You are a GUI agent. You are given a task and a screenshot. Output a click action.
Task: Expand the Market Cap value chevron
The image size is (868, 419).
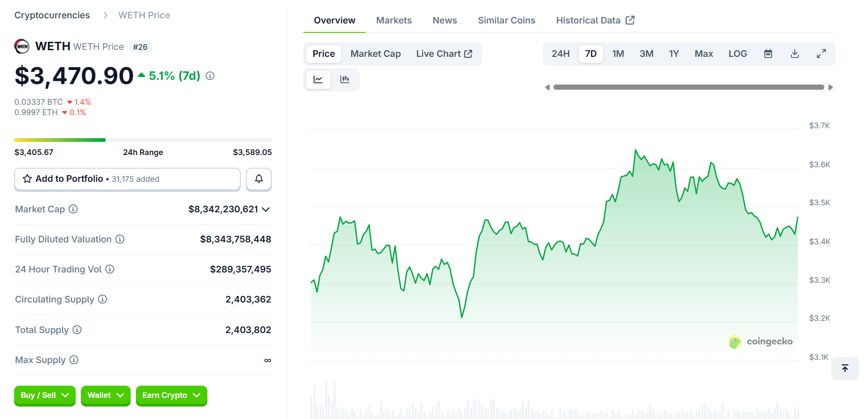(266, 209)
